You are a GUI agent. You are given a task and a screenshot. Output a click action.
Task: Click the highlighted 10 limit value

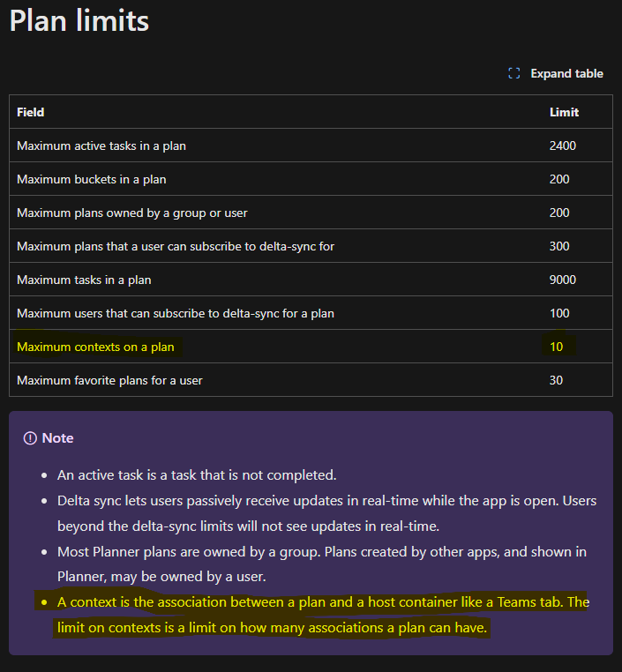coord(557,347)
